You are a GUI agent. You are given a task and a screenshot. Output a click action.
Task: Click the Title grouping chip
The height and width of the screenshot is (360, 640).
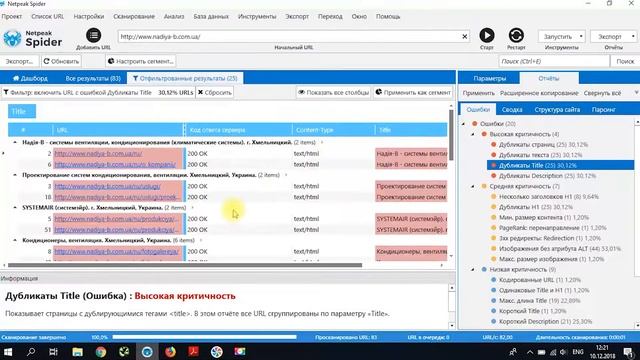[x=22, y=111]
